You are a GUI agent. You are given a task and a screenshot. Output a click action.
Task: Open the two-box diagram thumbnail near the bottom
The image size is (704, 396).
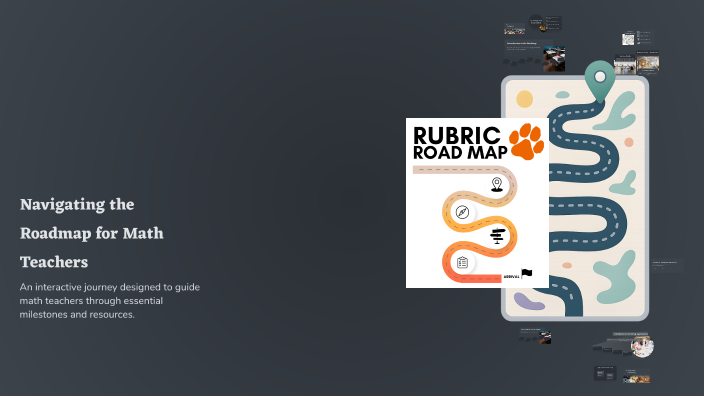(x=605, y=374)
